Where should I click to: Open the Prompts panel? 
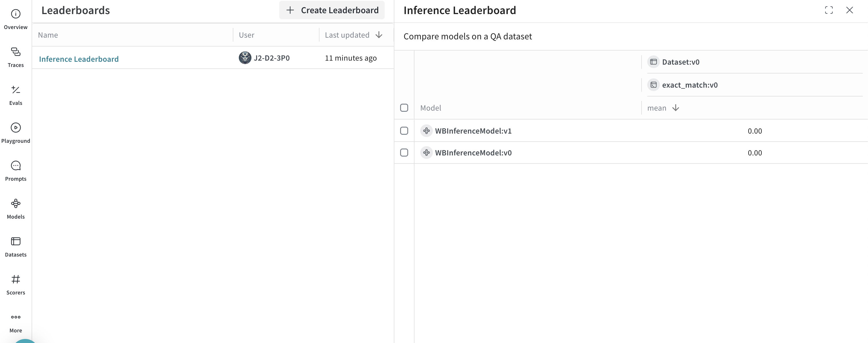pyautogui.click(x=15, y=165)
